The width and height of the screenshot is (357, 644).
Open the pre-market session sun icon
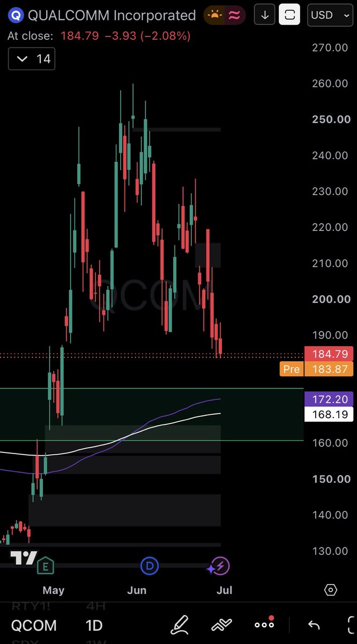click(x=215, y=15)
